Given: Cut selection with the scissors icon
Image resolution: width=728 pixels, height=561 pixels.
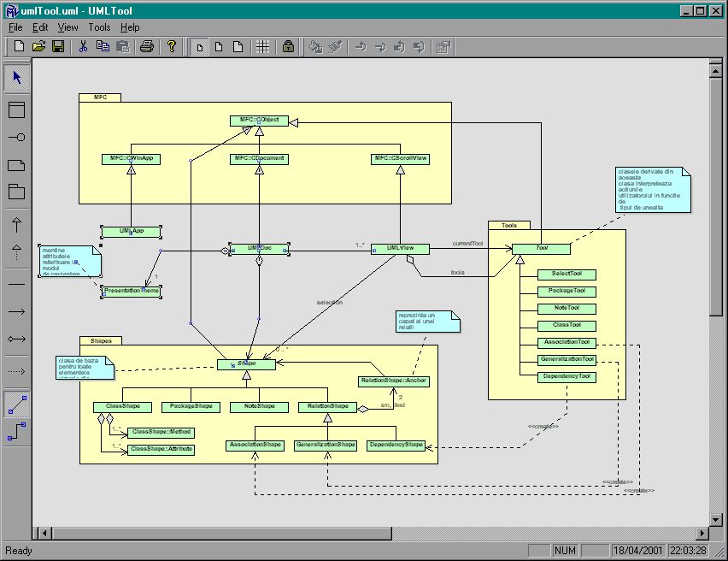Looking at the screenshot, I should [x=83, y=46].
